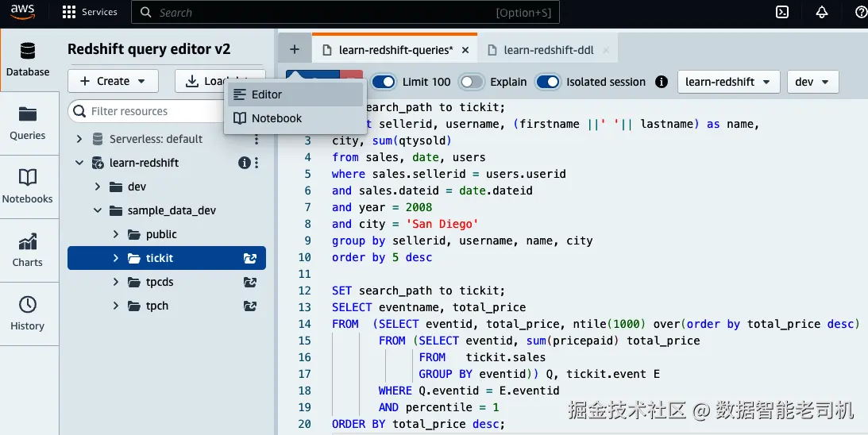
Task: Close the learn-redshift-ddl tab
Action: 606,50
